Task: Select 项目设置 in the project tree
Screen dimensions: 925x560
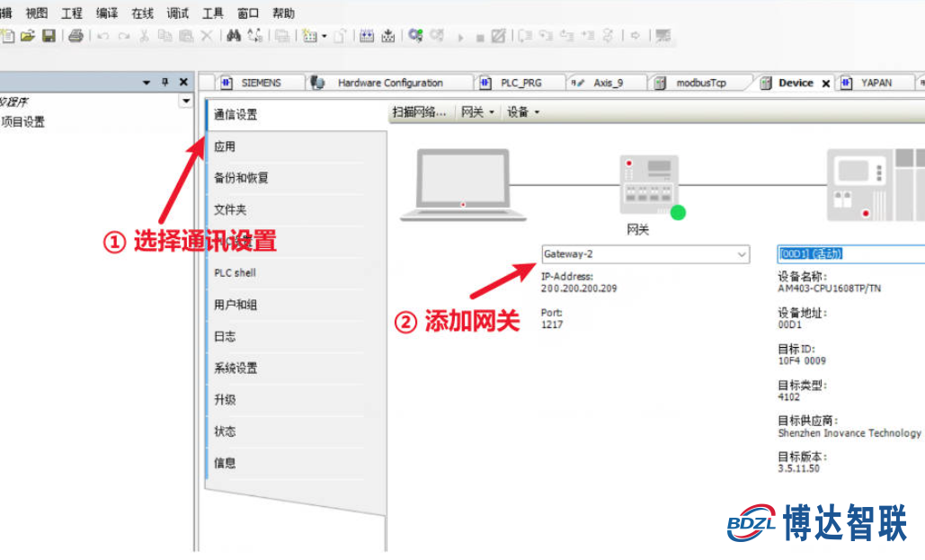Action: [23, 121]
